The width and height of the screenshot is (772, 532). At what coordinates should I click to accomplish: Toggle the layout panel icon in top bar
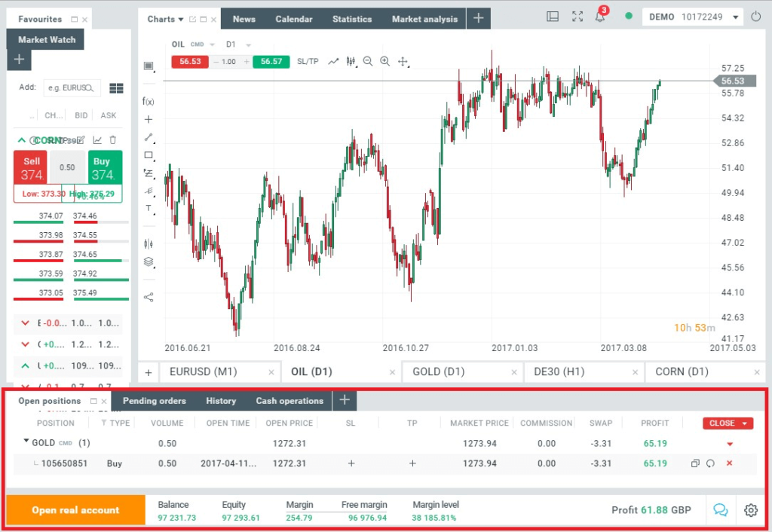pos(553,17)
